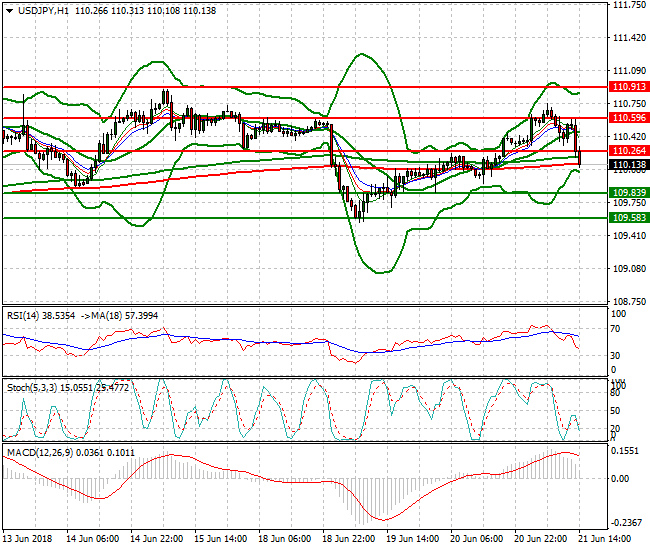Click the black 110.138 current price label

(629, 165)
